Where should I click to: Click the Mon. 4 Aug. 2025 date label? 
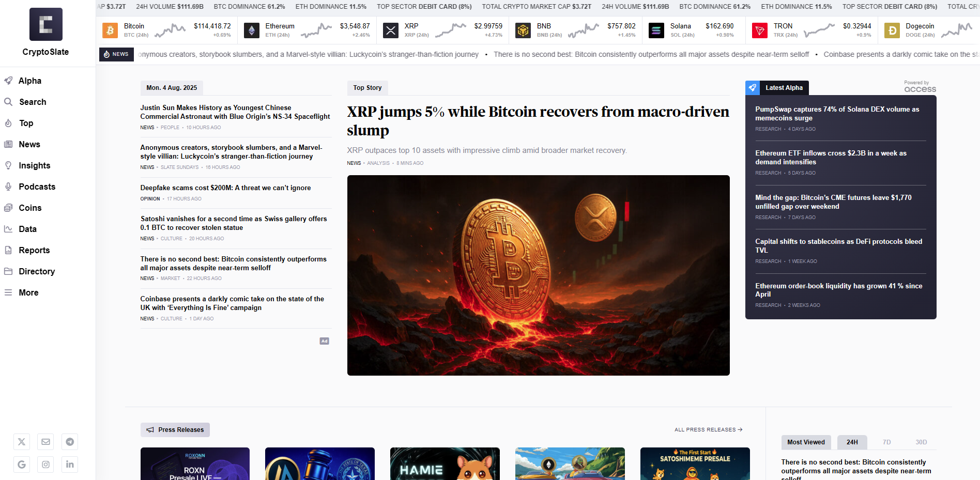(x=172, y=88)
